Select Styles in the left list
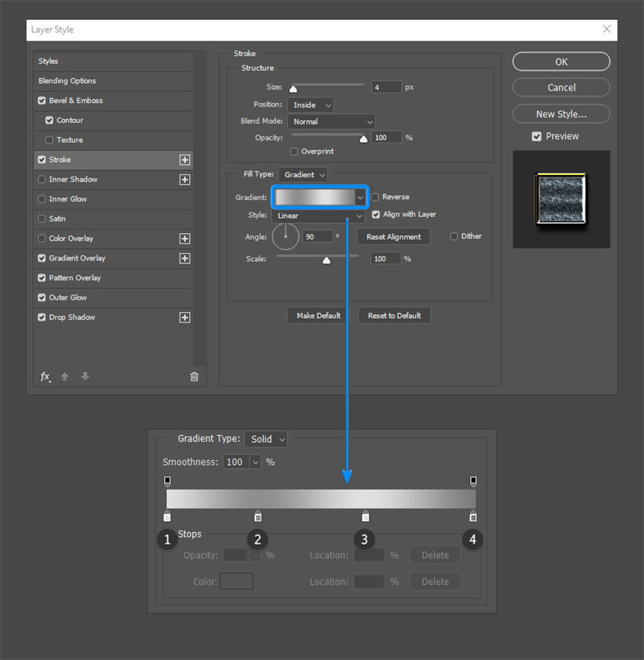The image size is (644, 660). coord(113,62)
